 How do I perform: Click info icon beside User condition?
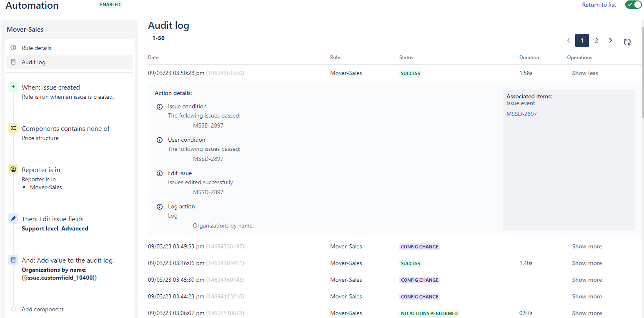(159, 140)
